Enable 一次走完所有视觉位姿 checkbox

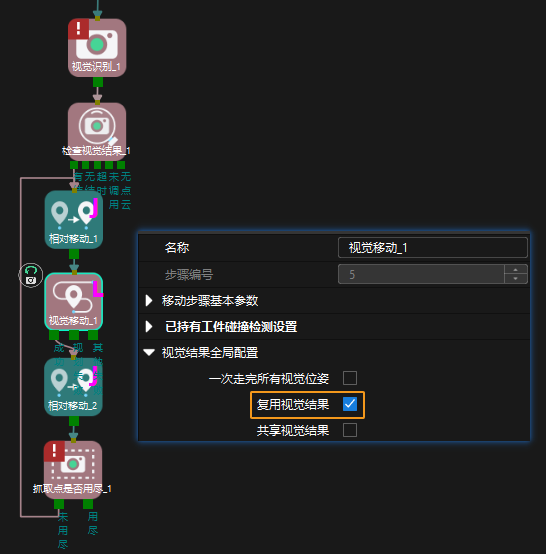[x=350, y=378]
